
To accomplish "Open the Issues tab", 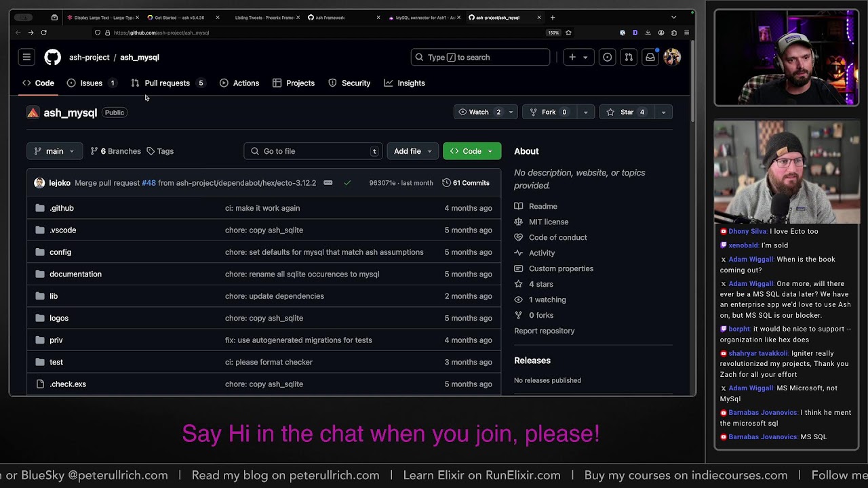I will click(92, 83).
